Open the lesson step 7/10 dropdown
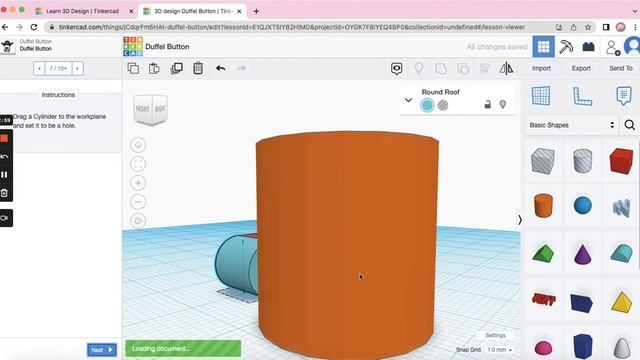The width and height of the screenshot is (640, 360). point(58,68)
